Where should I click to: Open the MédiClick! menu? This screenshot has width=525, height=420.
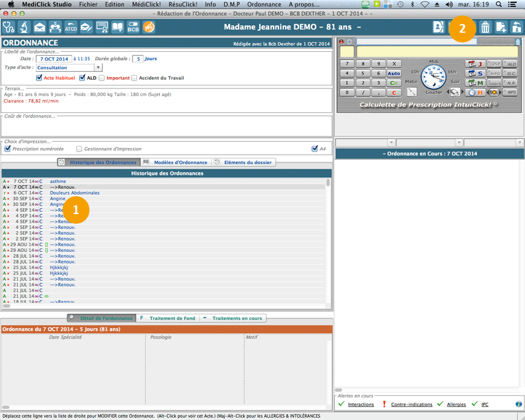(x=146, y=5)
